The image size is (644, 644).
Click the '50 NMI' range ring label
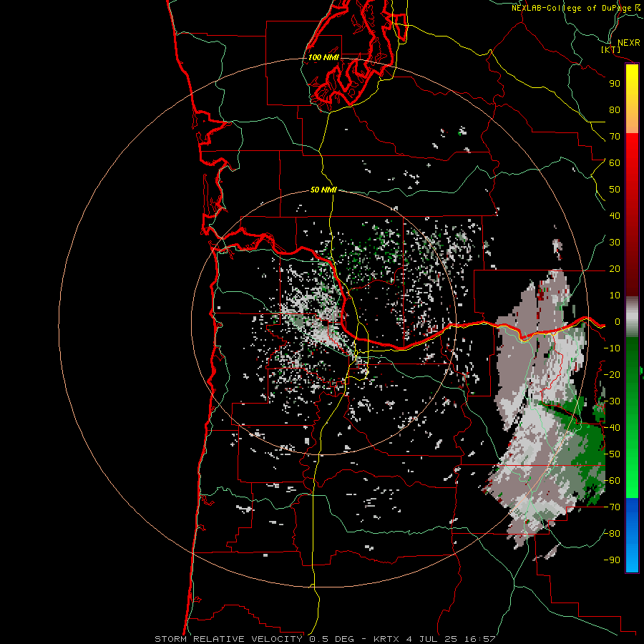click(x=323, y=190)
